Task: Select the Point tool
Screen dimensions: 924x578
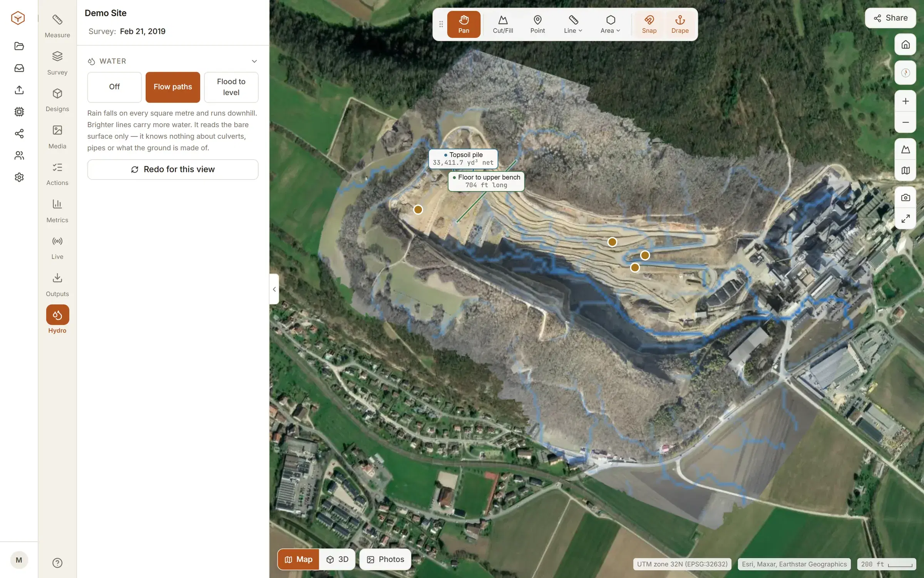Action: pyautogui.click(x=537, y=24)
